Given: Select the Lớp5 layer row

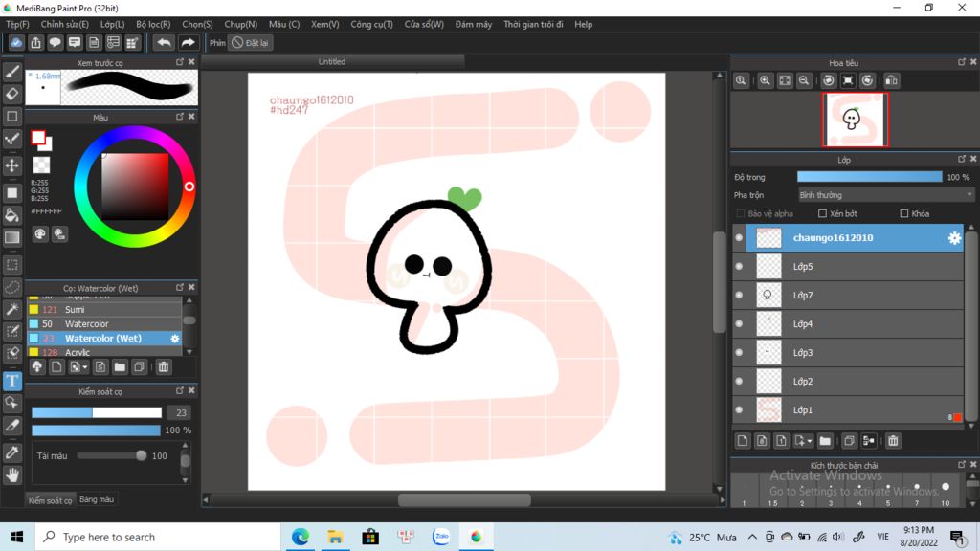Looking at the screenshot, I should pyautogui.click(x=848, y=267).
